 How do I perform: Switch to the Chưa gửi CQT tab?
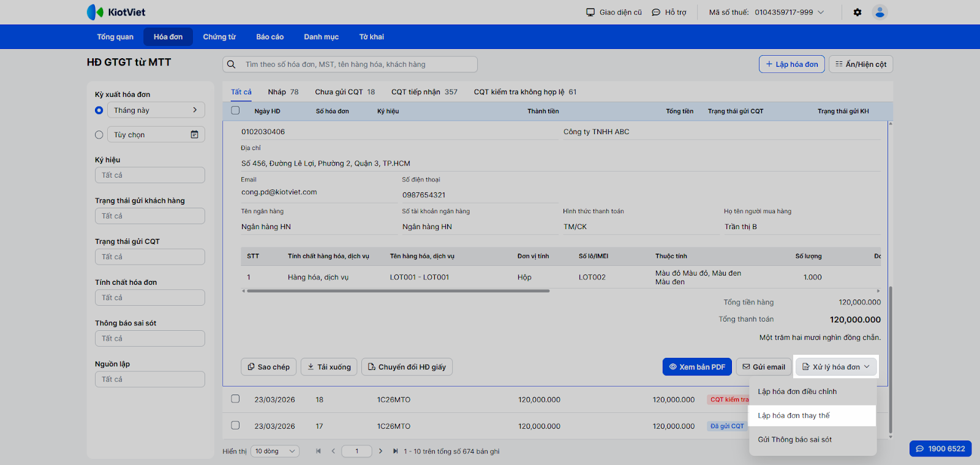(x=344, y=92)
